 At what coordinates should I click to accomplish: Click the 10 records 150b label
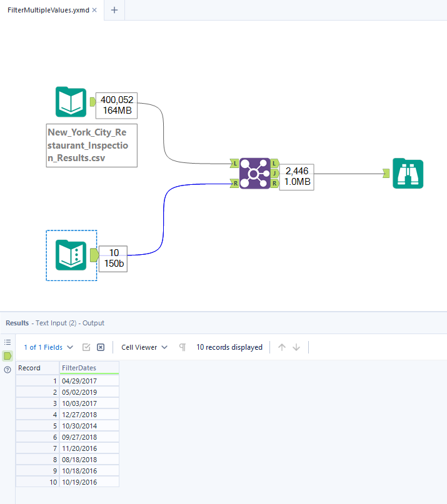113,259
